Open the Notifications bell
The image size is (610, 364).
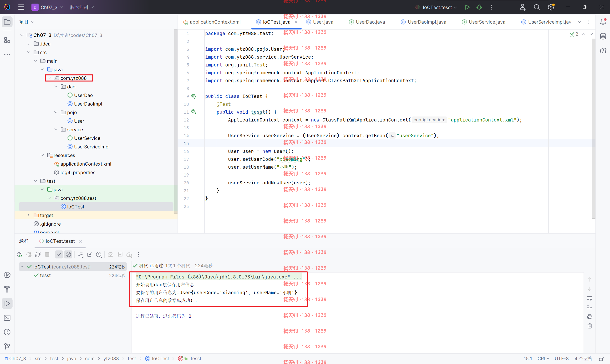coord(603,22)
